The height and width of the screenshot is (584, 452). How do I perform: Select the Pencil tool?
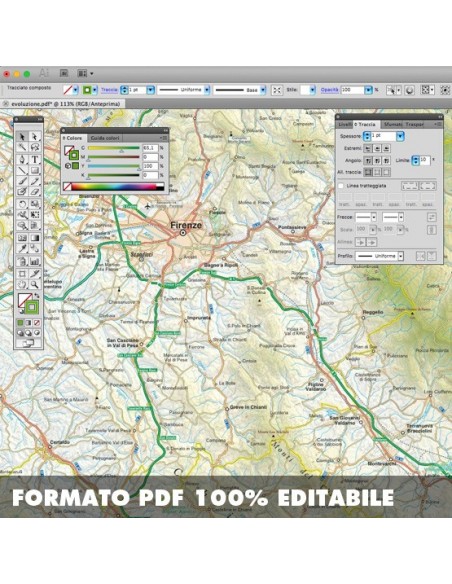34,181
